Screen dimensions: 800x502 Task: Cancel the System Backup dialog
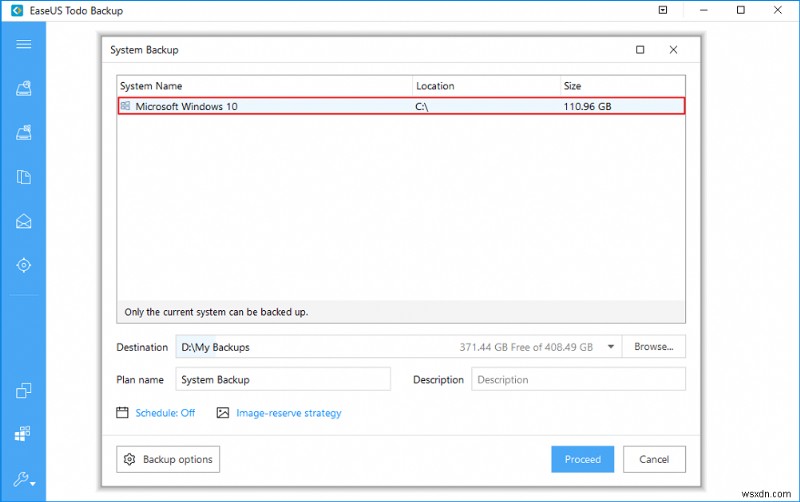(x=654, y=459)
